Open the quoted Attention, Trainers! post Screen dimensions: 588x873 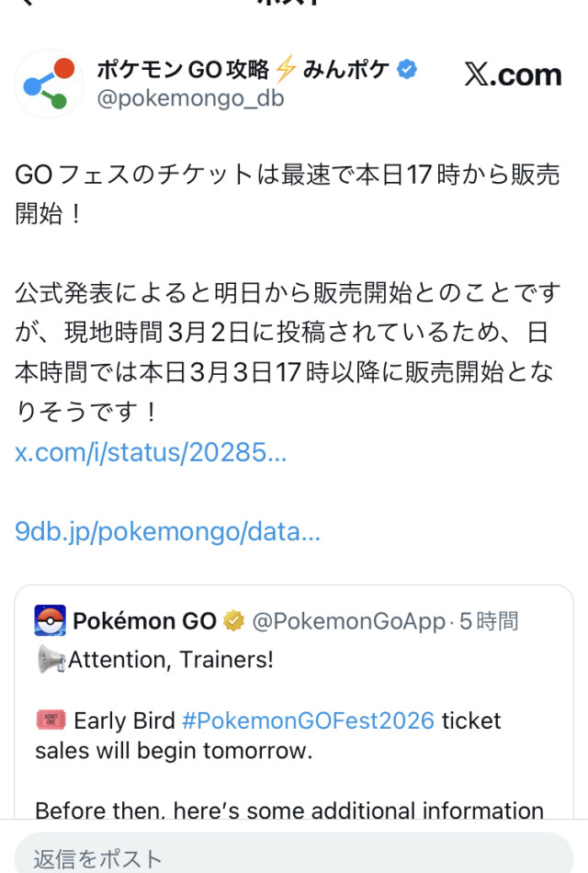(x=294, y=701)
